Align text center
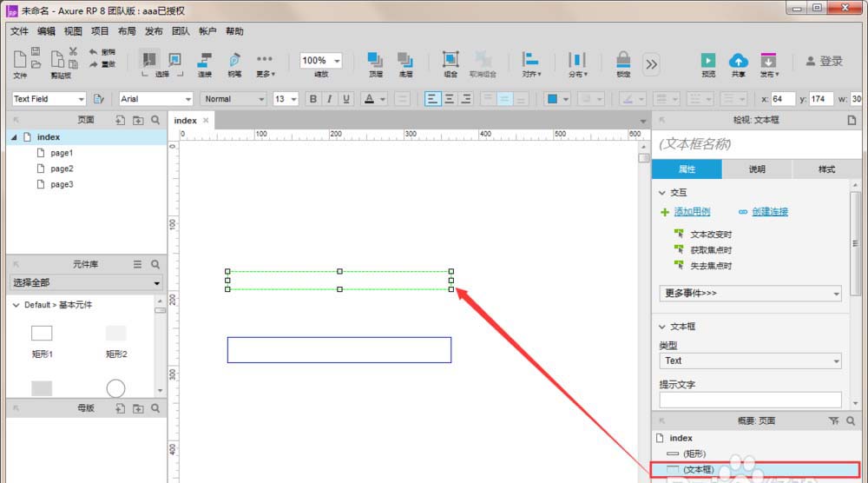The image size is (868, 483). [x=450, y=98]
